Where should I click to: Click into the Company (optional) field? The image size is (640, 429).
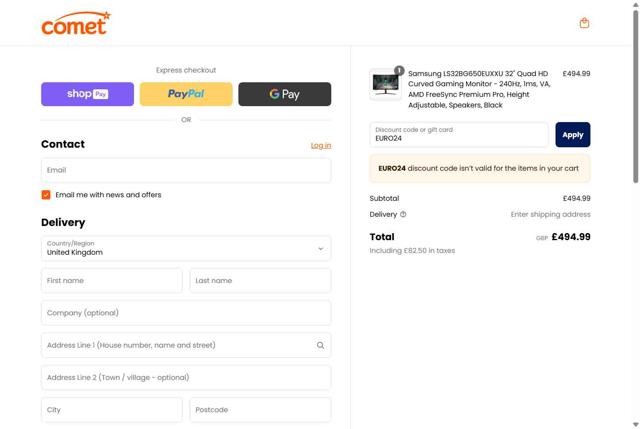pos(186,313)
